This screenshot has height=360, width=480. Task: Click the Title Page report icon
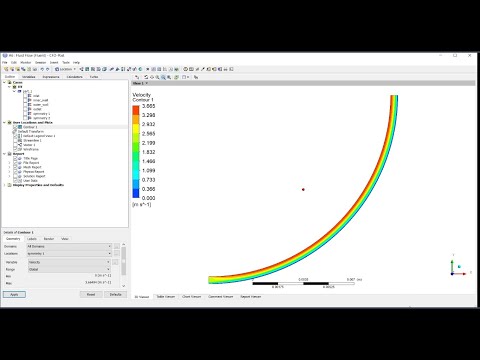click(x=20, y=158)
